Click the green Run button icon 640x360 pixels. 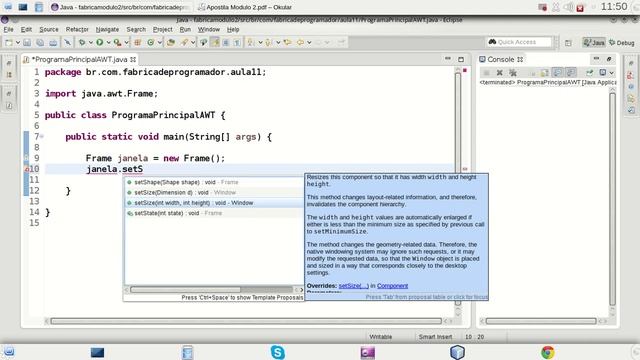tap(100, 42)
